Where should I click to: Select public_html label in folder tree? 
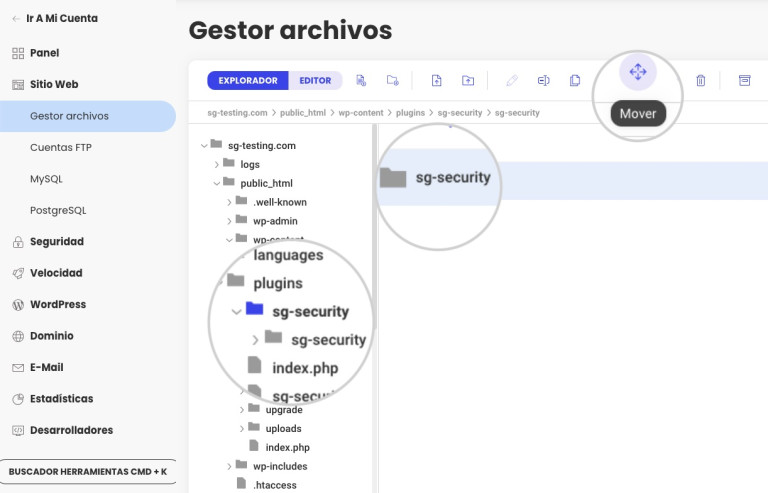point(266,183)
